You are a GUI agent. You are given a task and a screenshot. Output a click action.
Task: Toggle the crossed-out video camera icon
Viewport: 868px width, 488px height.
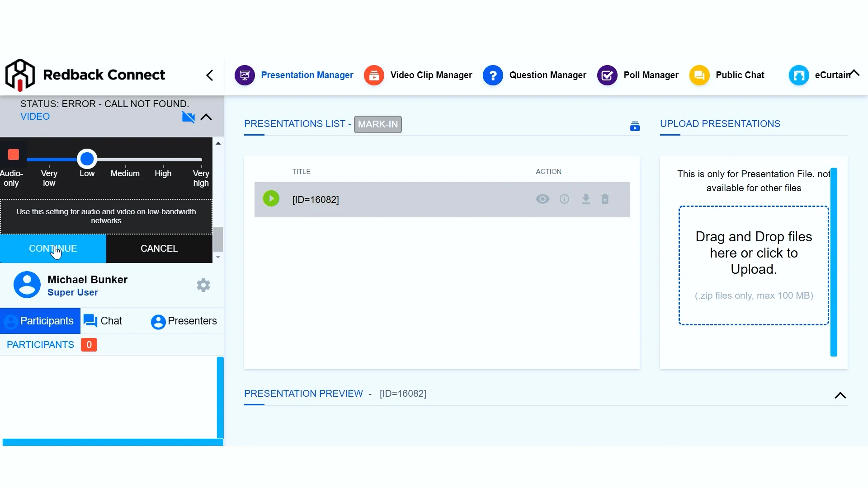pos(188,117)
